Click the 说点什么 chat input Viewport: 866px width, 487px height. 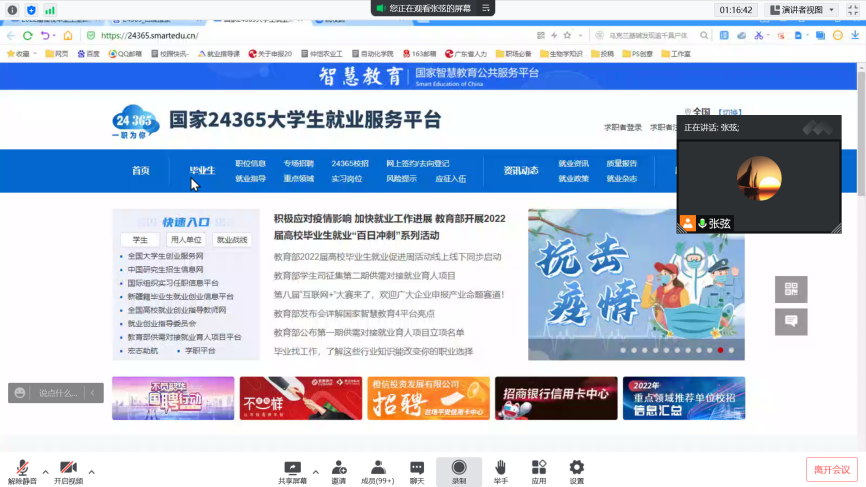pyautogui.click(x=57, y=393)
